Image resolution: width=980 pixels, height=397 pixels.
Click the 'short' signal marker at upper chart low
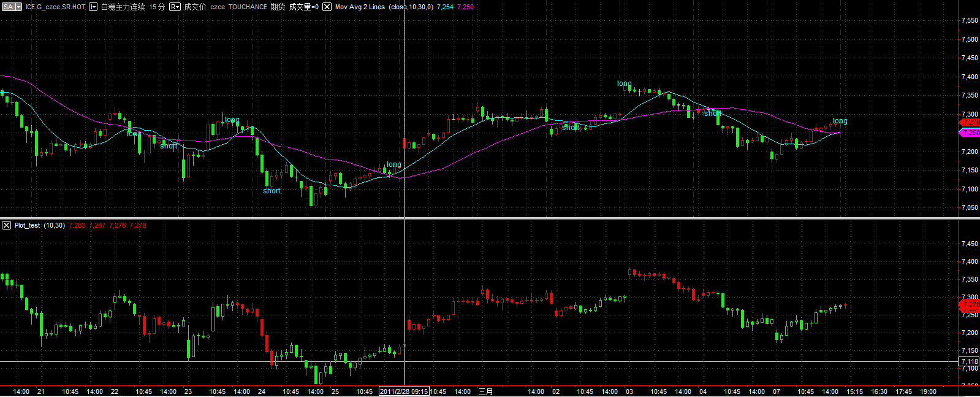pos(272,191)
